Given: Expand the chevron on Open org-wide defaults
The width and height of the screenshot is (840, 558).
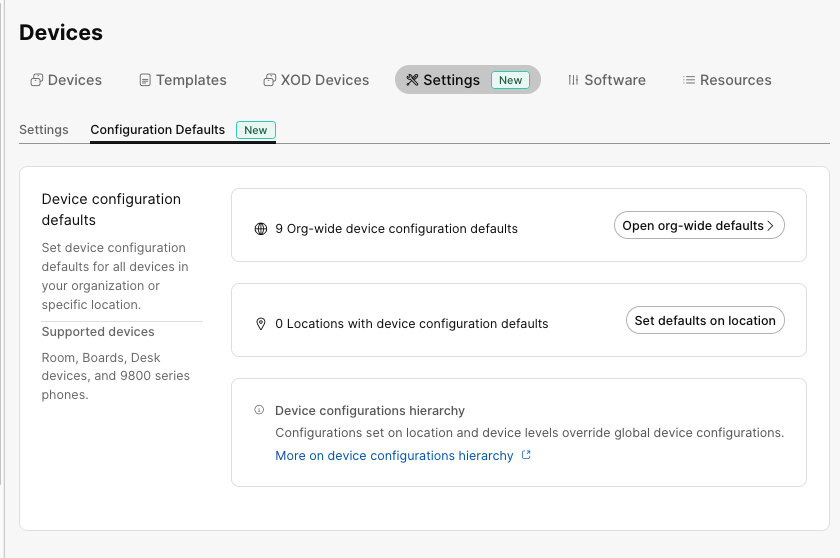Looking at the screenshot, I should coord(771,226).
